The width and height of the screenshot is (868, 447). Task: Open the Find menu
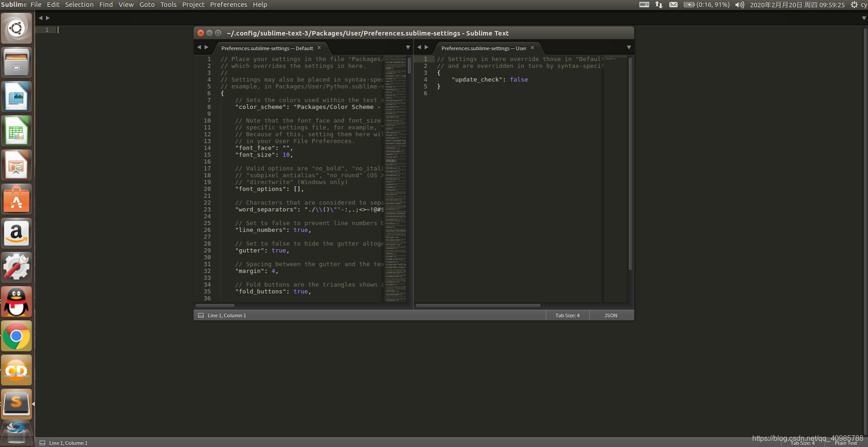click(106, 5)
